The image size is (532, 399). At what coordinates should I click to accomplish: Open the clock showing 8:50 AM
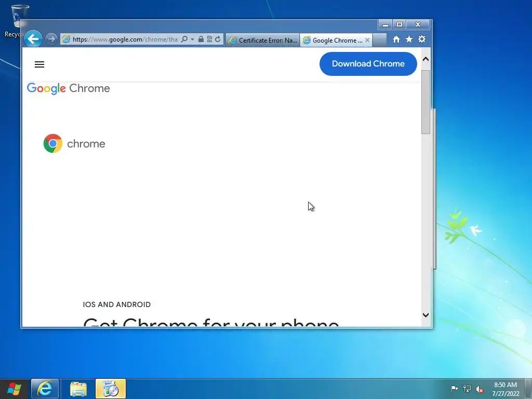click(x=506, y=389)
